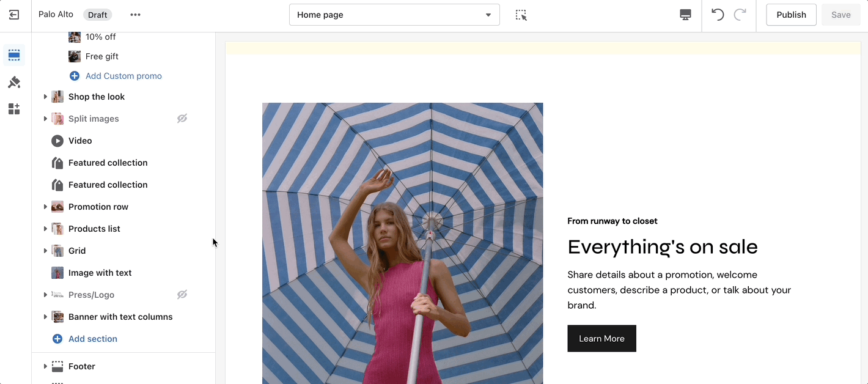Click the exit editor back icon

click(14, 15)
